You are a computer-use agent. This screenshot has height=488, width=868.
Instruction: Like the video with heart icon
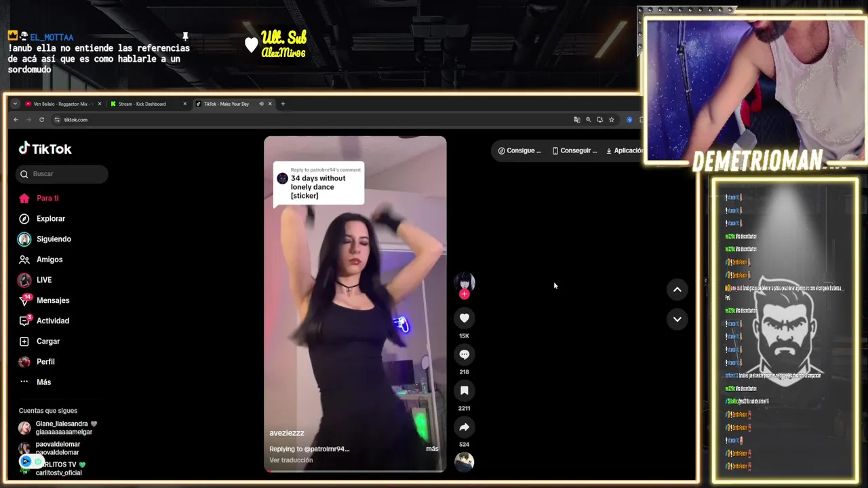465,318
